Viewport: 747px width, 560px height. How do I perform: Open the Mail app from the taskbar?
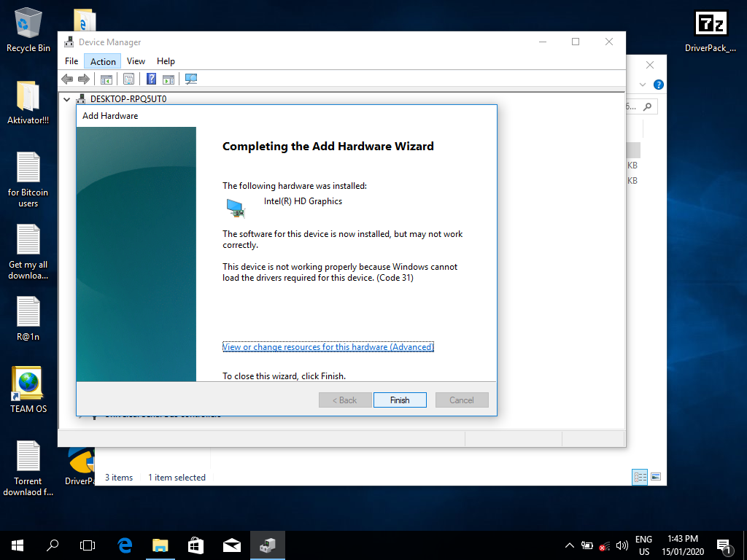[x=231, y=545]
